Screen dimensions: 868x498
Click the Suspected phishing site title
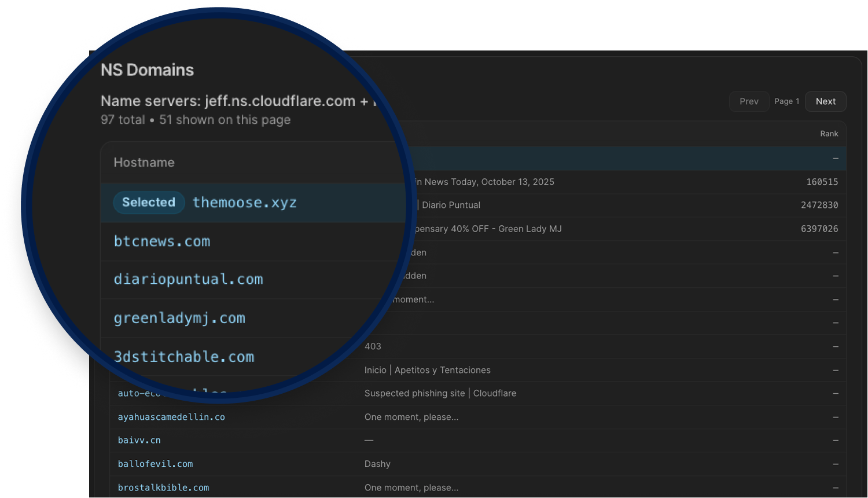click(x=440, y=393)
